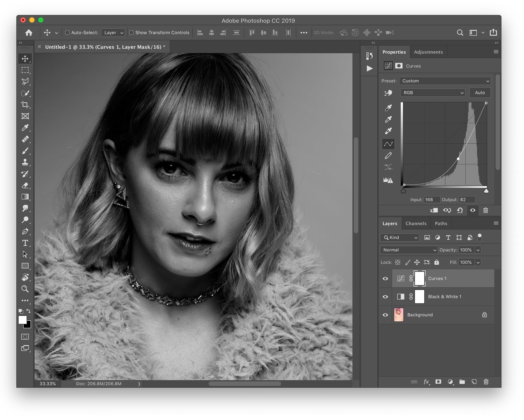Click the Curves point-on-curve tool icon
The height and width of the screenshot is (420, 524).
388,144
